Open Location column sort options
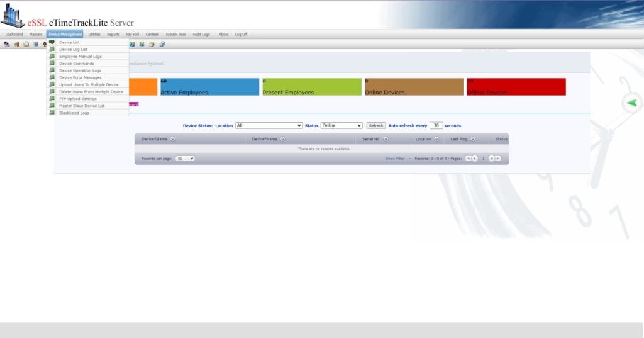The image size is (644, 338). tap(436, 139)
